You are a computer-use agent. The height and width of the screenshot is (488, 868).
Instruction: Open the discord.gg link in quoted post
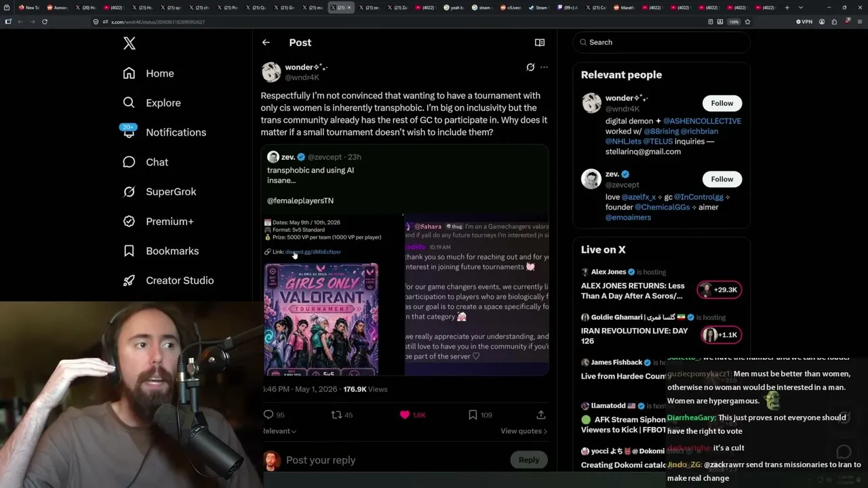click(x=313, y=252)
